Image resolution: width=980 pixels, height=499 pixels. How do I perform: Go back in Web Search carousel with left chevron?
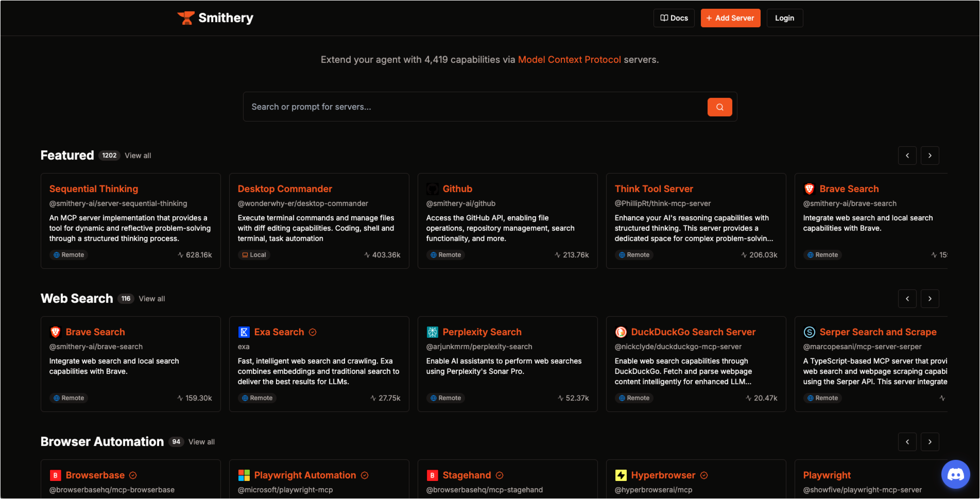coord(907,299)
